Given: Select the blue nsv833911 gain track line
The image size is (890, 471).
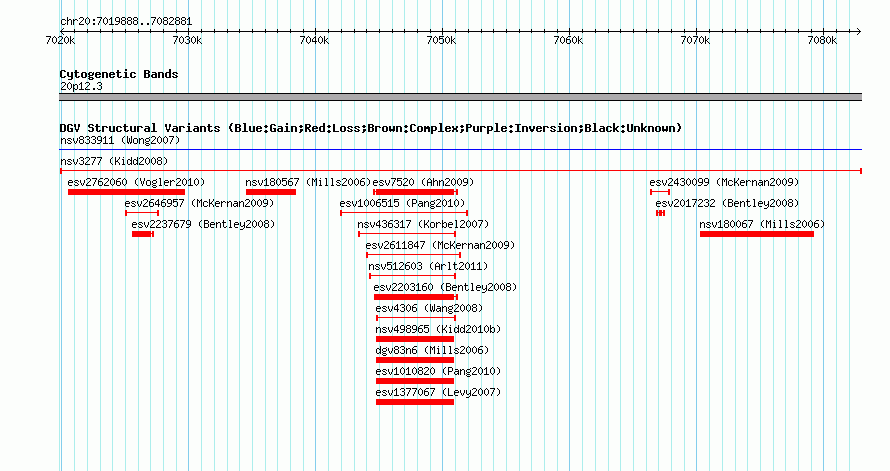Looking at the screenshot, I should [460, 150].
